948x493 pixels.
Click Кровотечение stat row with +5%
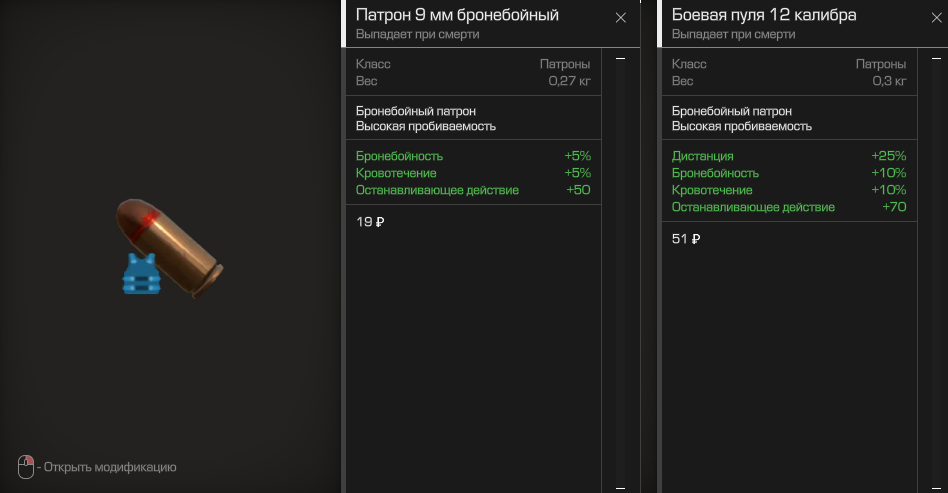click(473, 173)
